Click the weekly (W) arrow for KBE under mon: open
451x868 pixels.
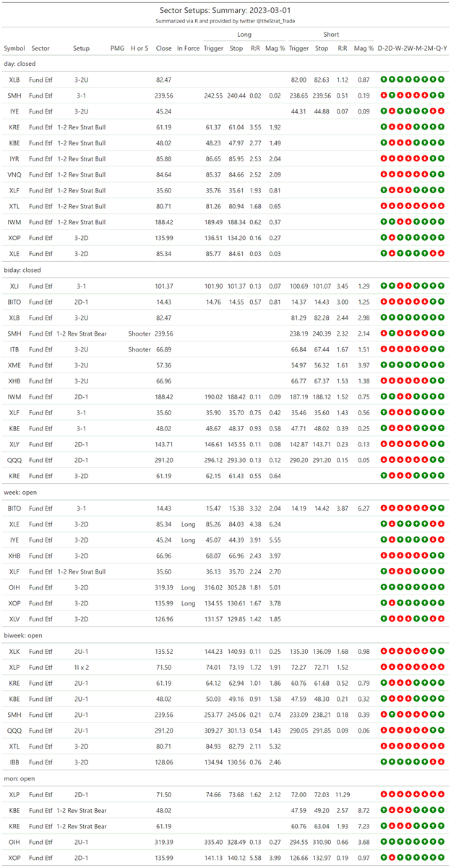point(400,810)
